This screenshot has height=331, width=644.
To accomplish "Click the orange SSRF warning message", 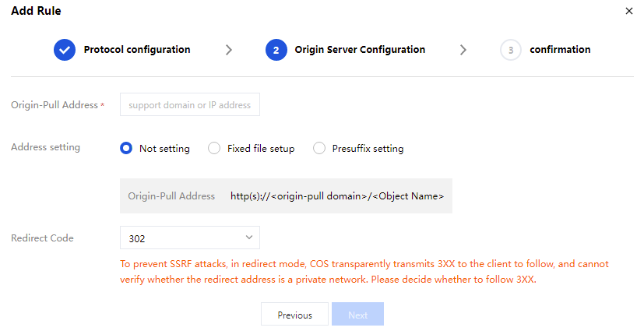I will (x=364, y=272).
